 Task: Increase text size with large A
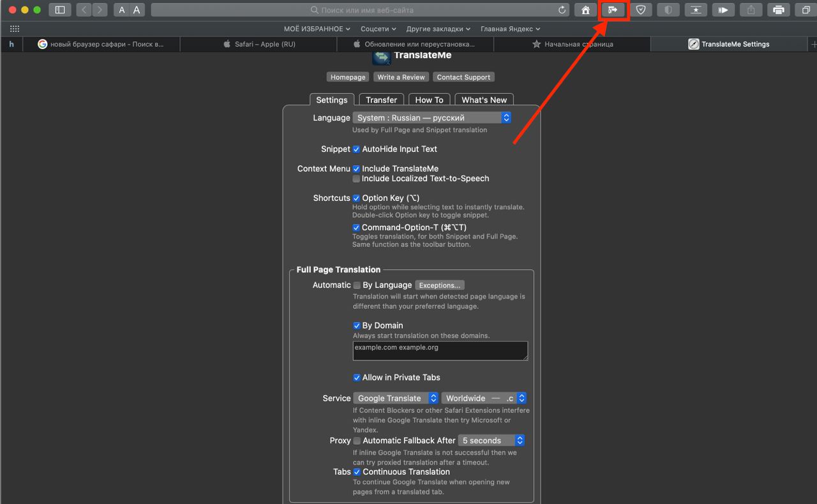tap(137, 10)
